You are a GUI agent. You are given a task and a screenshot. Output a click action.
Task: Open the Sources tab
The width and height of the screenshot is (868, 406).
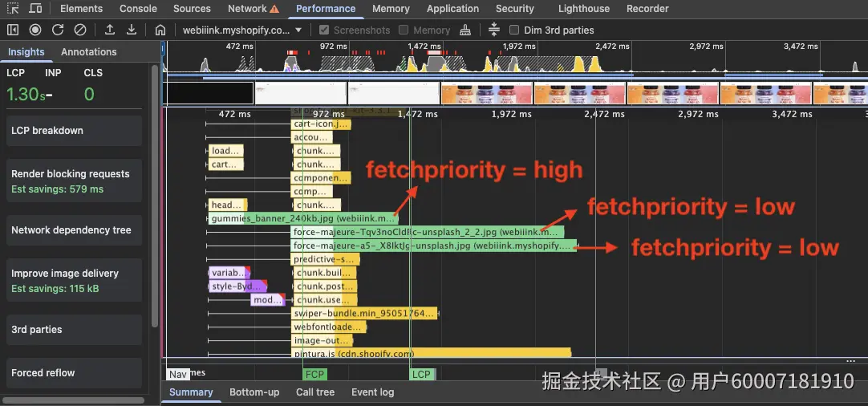coord(192,8)
